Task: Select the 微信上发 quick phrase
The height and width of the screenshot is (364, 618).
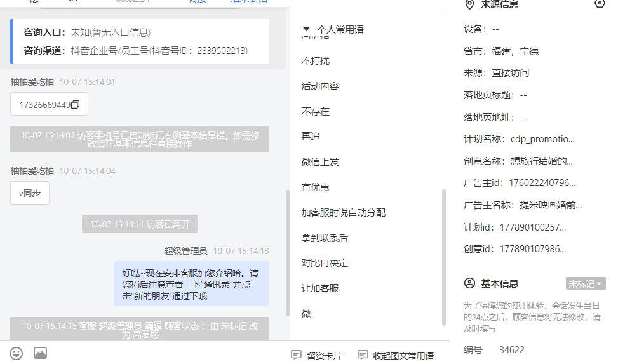Action: (320, 162)
